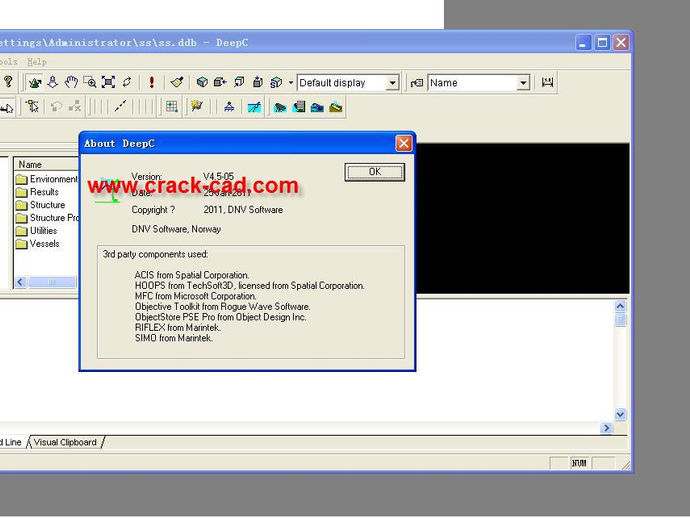Click "Objective Toolkit from Rogue Wave Software." line
The height and width of the screenshot is (518, 690).
coord(223,307)
